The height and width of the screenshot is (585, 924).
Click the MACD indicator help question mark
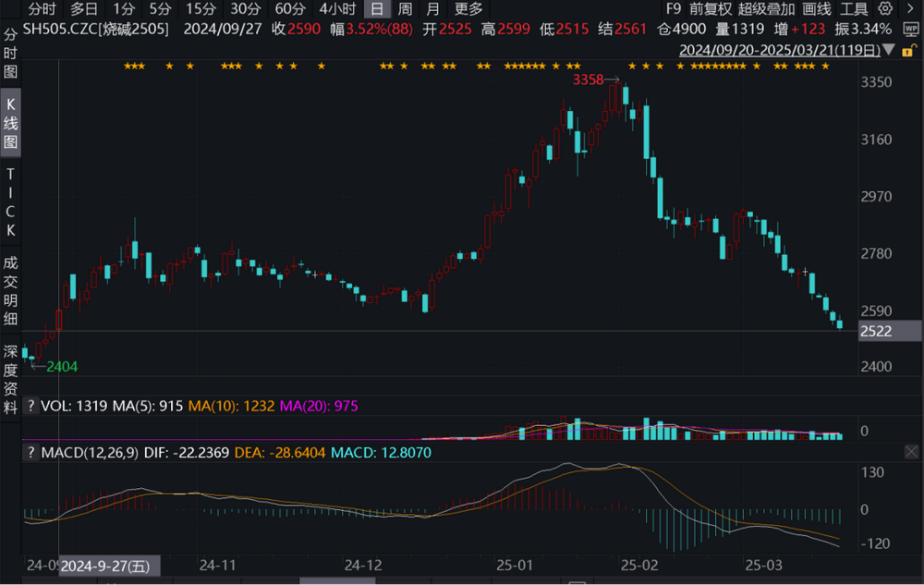[30, 453]
